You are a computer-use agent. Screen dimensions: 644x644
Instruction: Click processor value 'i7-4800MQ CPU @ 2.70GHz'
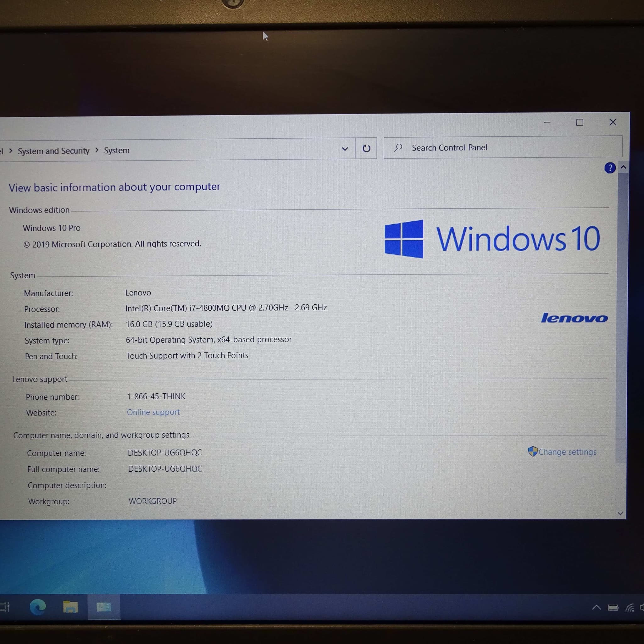click(239, 308)
